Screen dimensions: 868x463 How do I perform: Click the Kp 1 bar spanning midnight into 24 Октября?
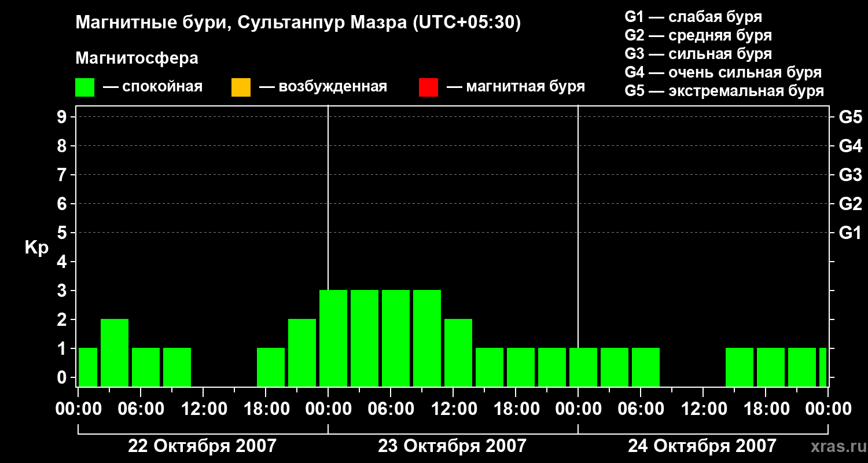[x=583, y=367]
